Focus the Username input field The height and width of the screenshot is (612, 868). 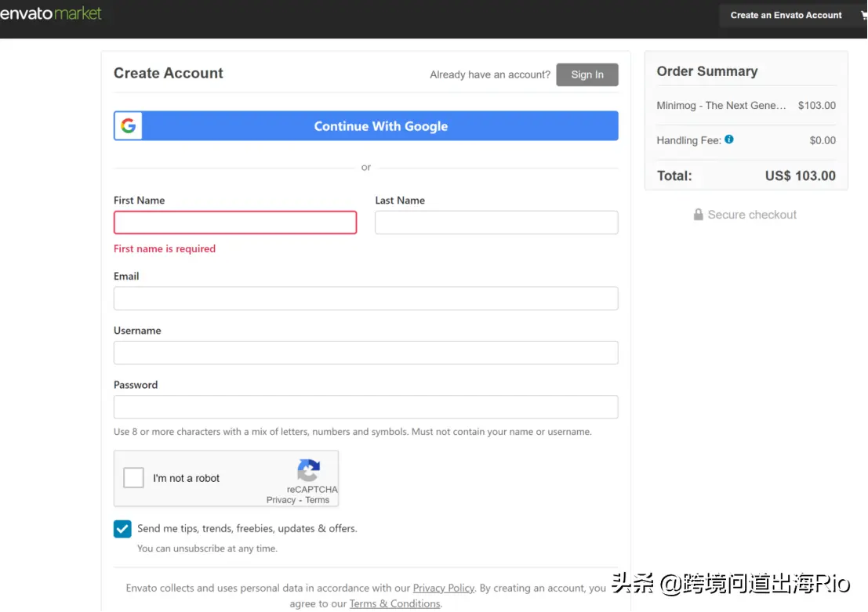366,353
